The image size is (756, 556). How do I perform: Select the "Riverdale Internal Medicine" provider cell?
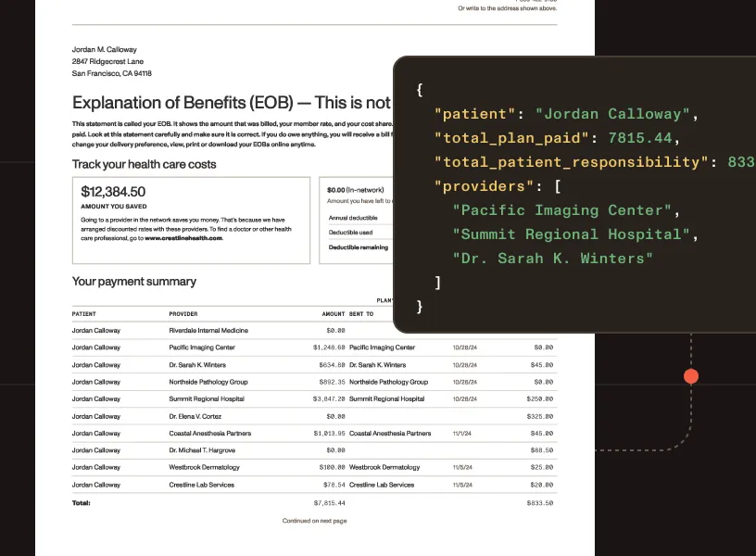[x=208, y=331]
